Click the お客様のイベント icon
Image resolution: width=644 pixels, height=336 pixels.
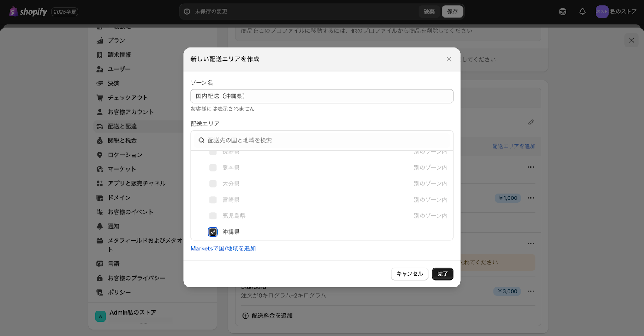(100, 212)
